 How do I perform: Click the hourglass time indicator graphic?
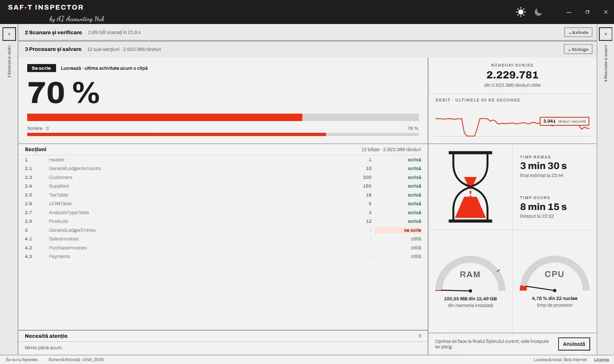coord(470,187)
